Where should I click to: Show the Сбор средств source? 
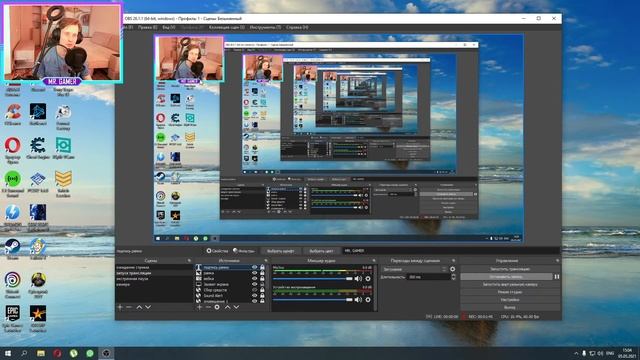pyautogui.click(x=254, y=290)
